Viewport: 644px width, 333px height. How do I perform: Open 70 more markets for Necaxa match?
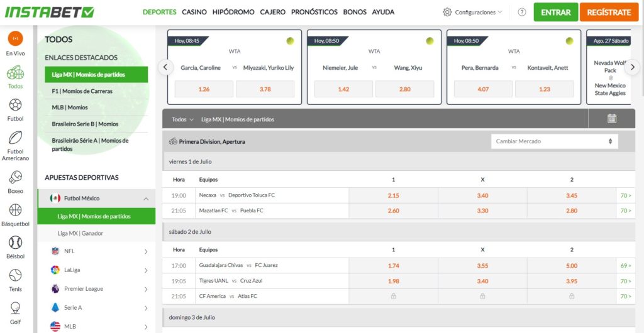626,195
